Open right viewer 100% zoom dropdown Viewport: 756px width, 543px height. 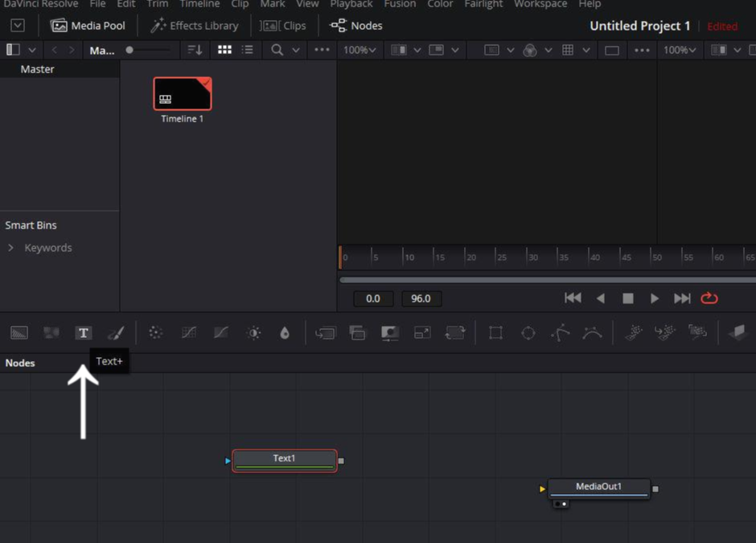pos(680,50)
